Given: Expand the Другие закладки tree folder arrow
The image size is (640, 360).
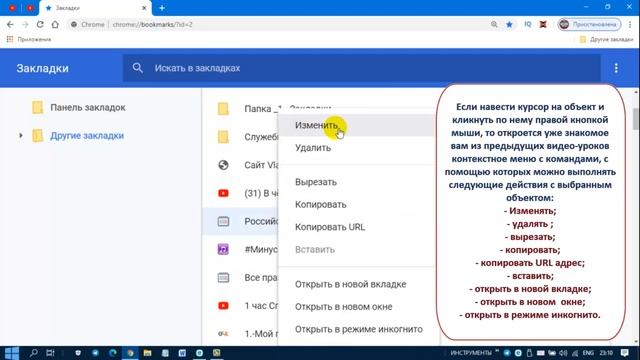Looking at the screenshot, I should (x=21, y=136).
